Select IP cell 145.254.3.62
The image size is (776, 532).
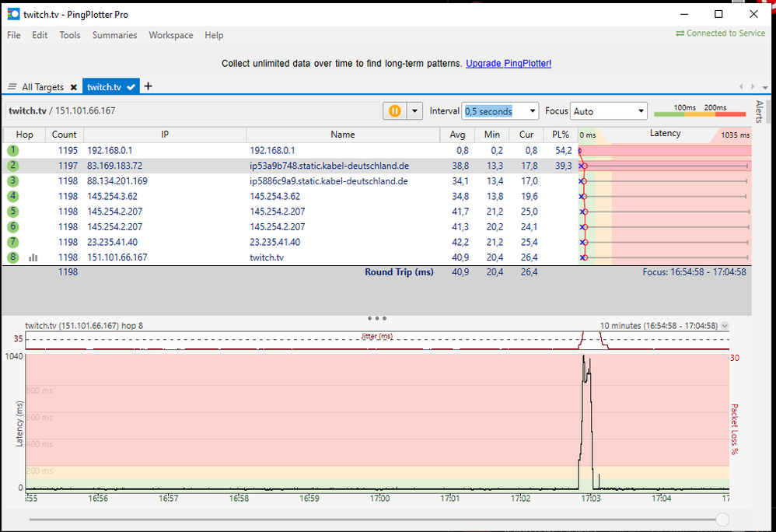(112, 197)
